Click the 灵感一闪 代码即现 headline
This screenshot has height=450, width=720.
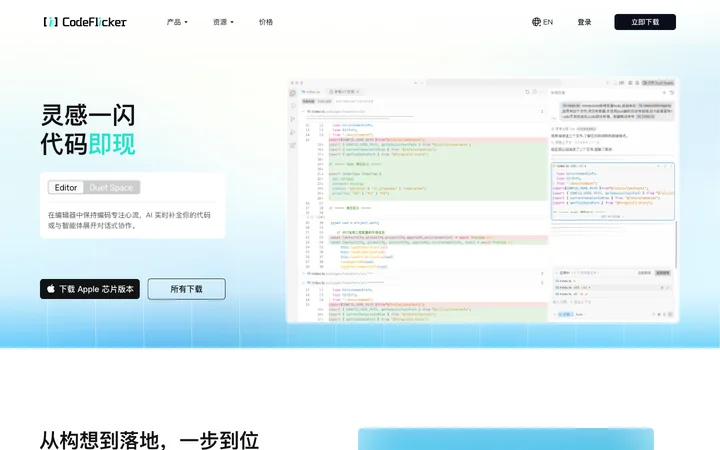click(88, 129)
